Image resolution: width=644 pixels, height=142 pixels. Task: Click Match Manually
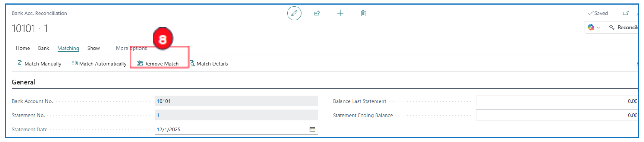39,64
